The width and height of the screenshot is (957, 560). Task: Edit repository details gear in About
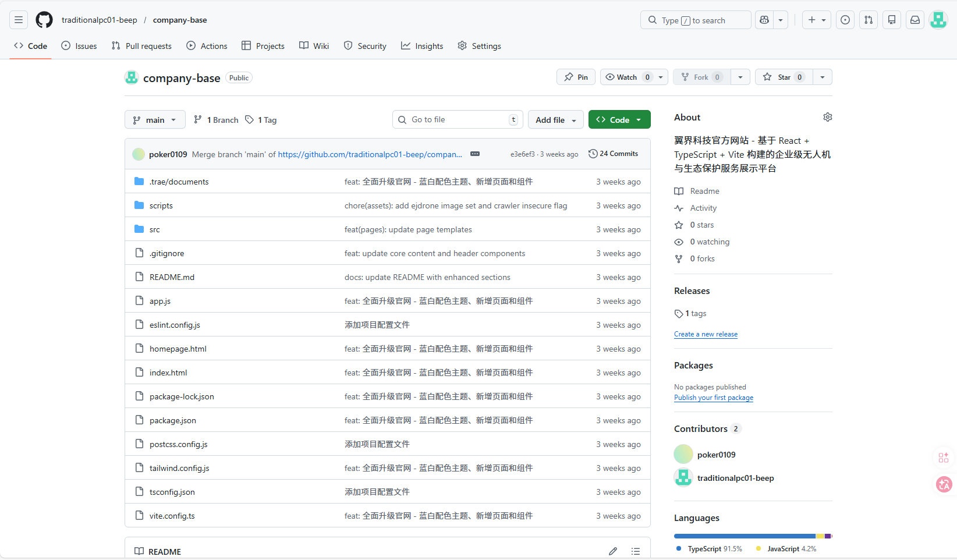click(x=827, y=118)
